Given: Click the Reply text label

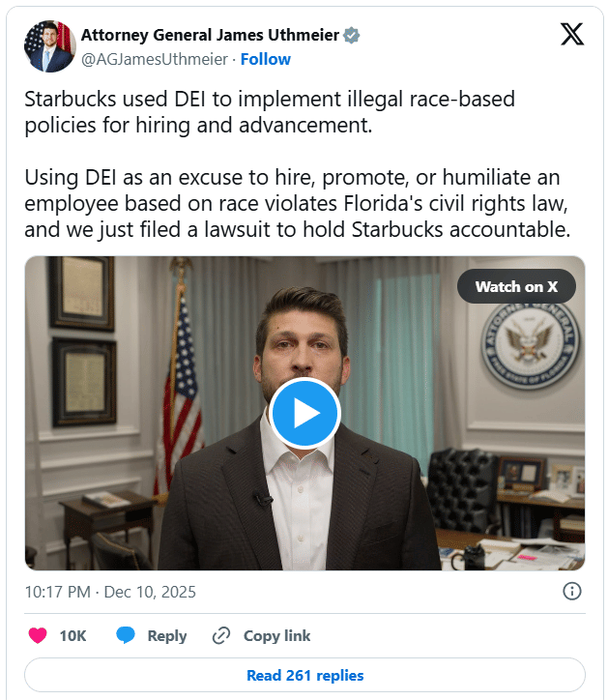Looking at the screenshot, I should 166,635.
